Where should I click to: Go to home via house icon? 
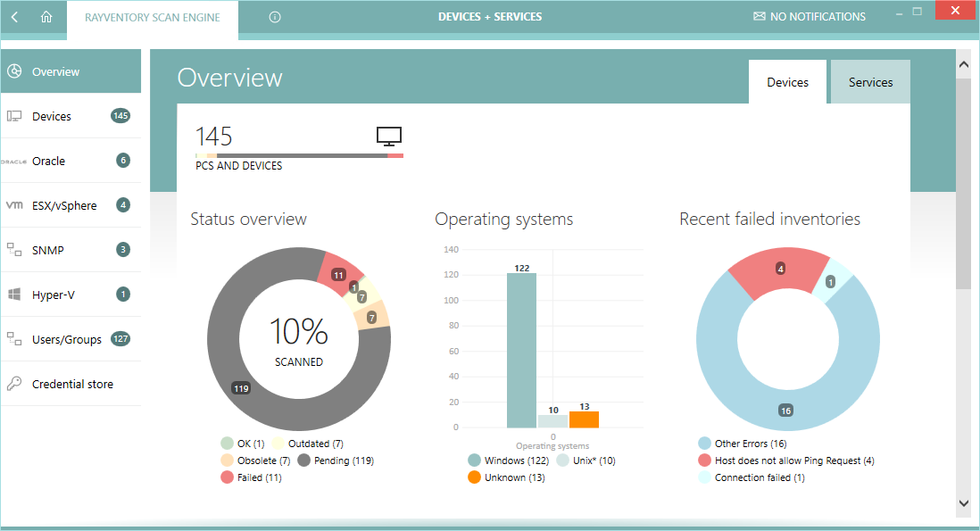[x=46, y=17]
